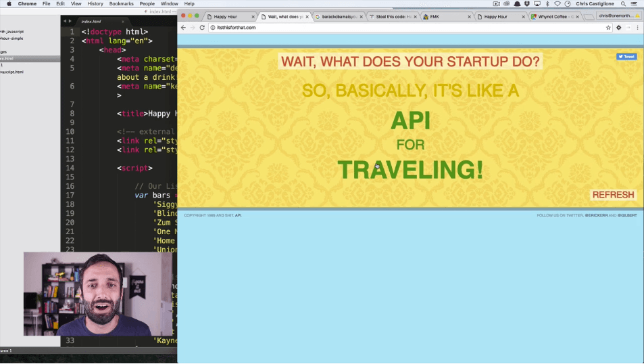
Task: Click the Dropbox menu bar icon
Action: point(527,3)
